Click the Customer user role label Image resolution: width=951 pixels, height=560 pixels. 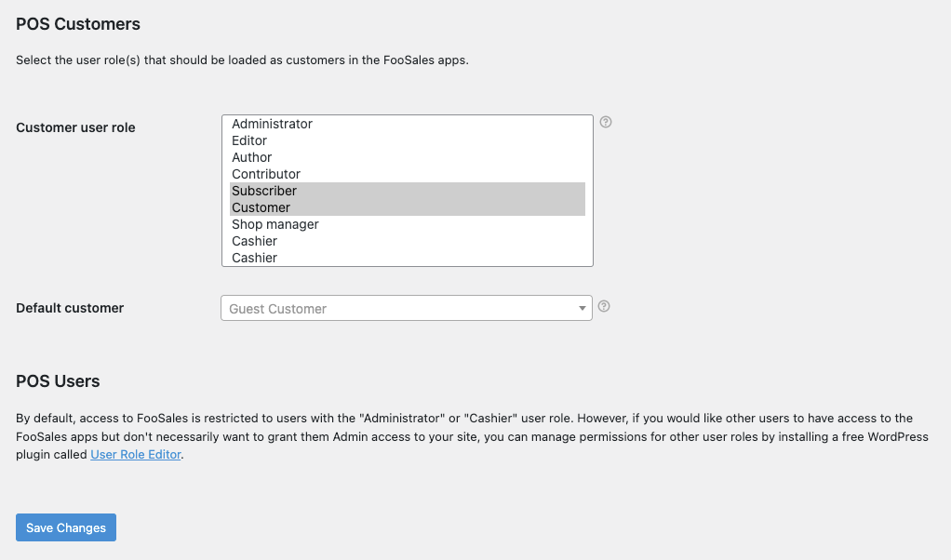[x=75, y=127]
